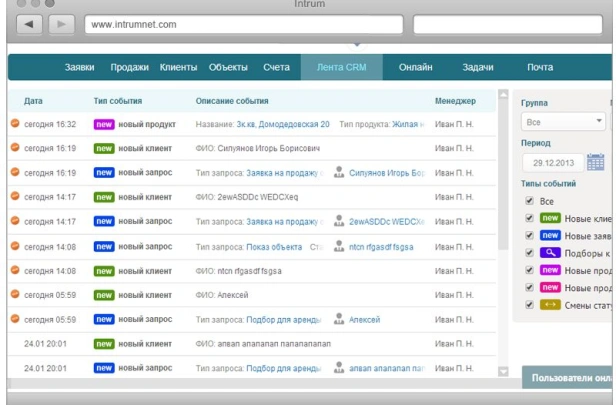Image resolution: width=616 pixels, height=405 pixels.
Task: Toggle the Смены статуса checkbox
Action: [x=529, y=304]
